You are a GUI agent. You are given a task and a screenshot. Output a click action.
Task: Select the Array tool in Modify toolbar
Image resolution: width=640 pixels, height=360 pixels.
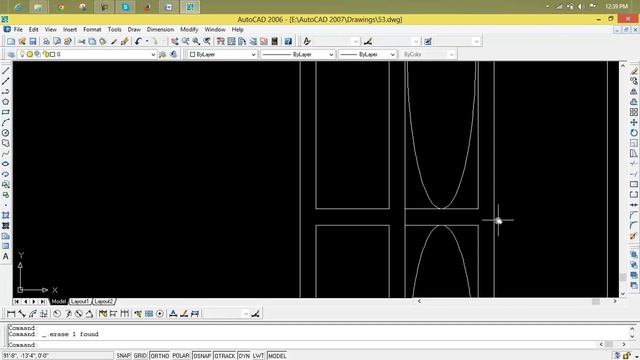[x=633, y=112]
